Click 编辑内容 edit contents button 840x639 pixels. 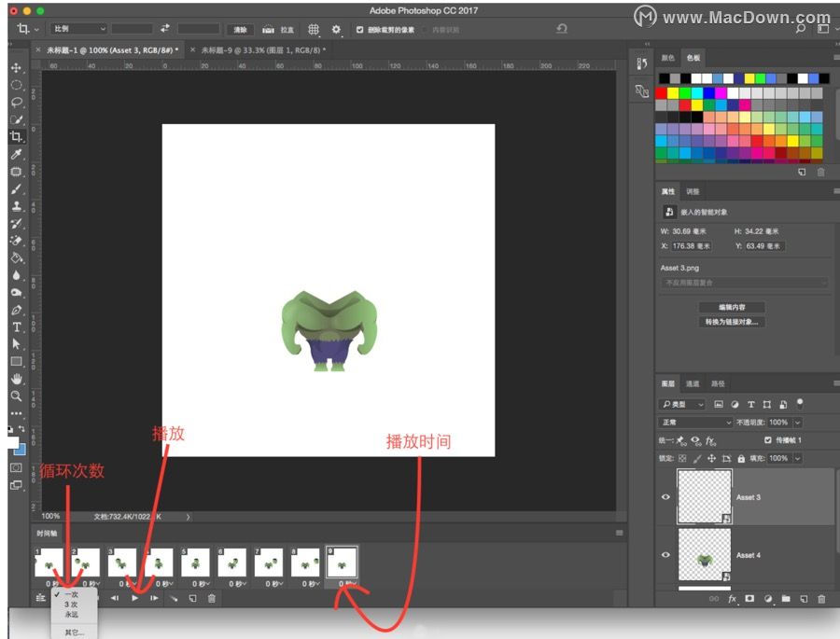click(732, 307)
